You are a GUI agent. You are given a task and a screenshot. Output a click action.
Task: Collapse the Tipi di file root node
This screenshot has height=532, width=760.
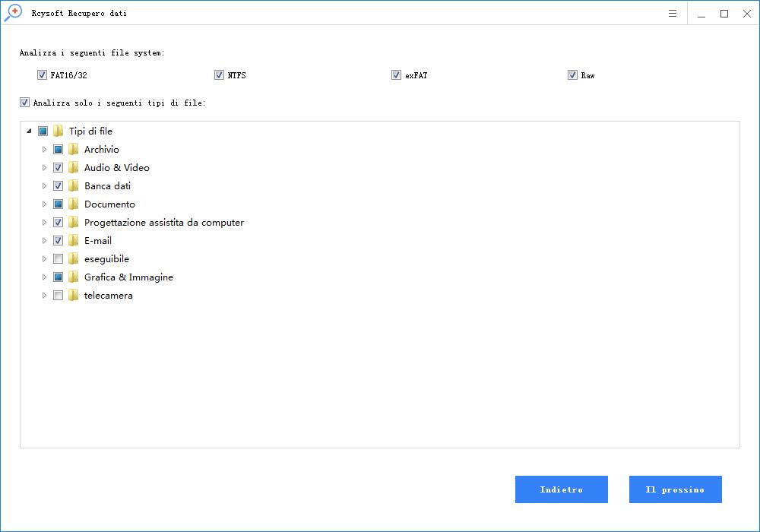coord(29,131)
